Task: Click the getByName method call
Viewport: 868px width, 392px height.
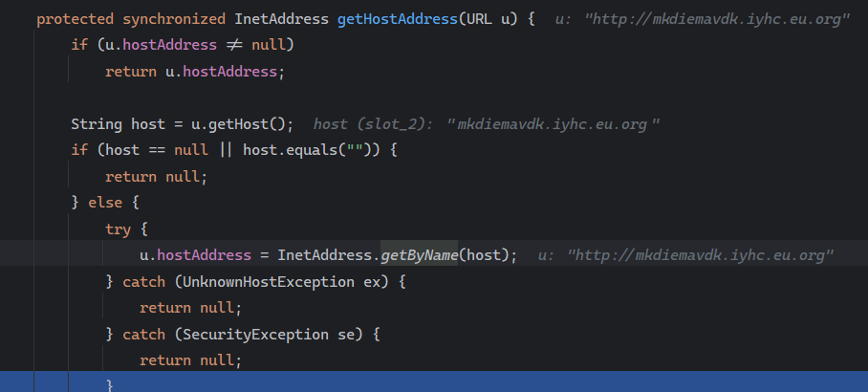Action: pos(417,254)
